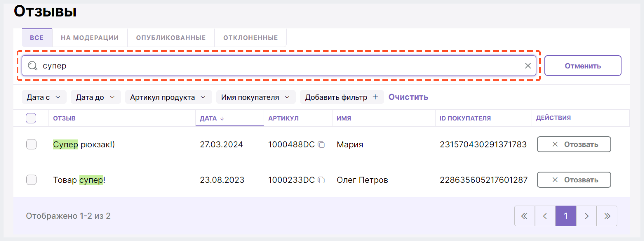Click the ДЕЙСТВИЯ column header
Viewport: 644px width, 241px height.
tap(553, 118)
